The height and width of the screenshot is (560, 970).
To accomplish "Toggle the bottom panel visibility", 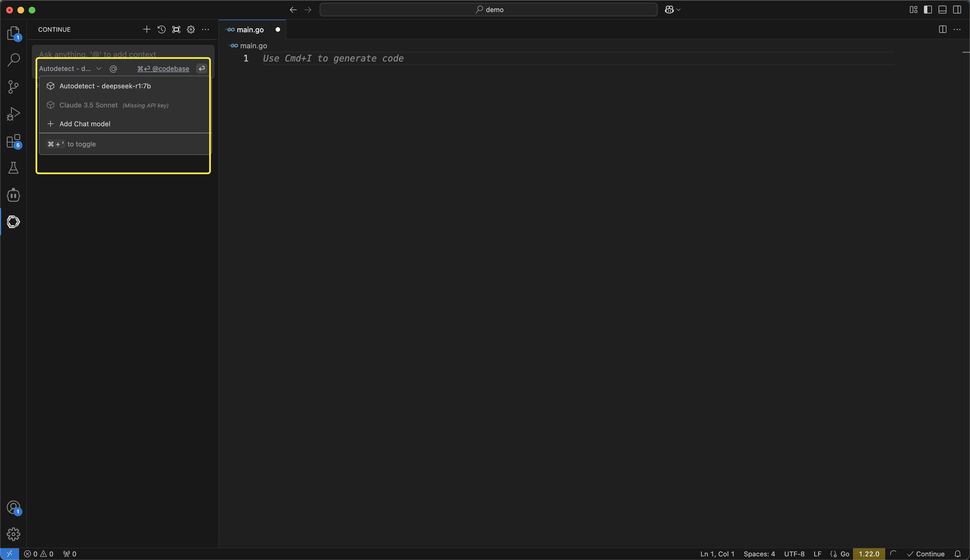I will pos(942,10).
